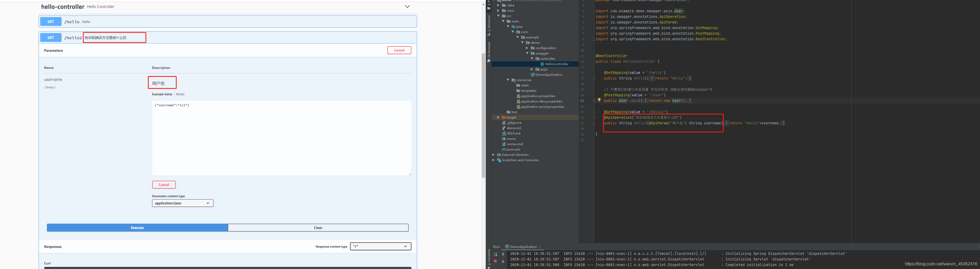This screenshot has height=269, width=980.
Task: Open pom.xml in the project tree
Action: pos(511,149)
